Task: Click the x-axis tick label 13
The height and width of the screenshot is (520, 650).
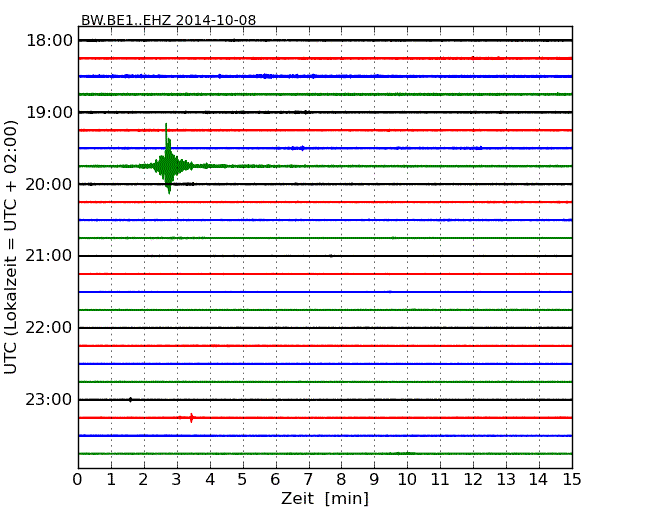Action: pos(506,480)
